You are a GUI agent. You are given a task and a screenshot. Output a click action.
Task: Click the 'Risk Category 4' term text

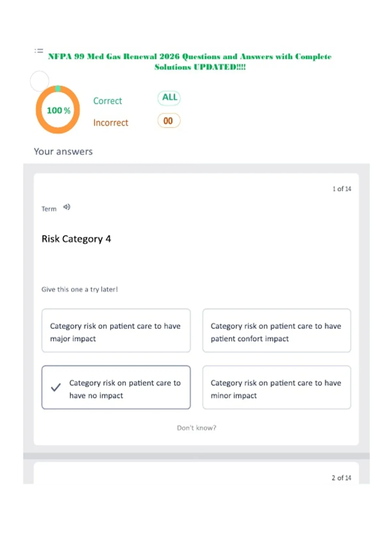click(x=76, y=239)
